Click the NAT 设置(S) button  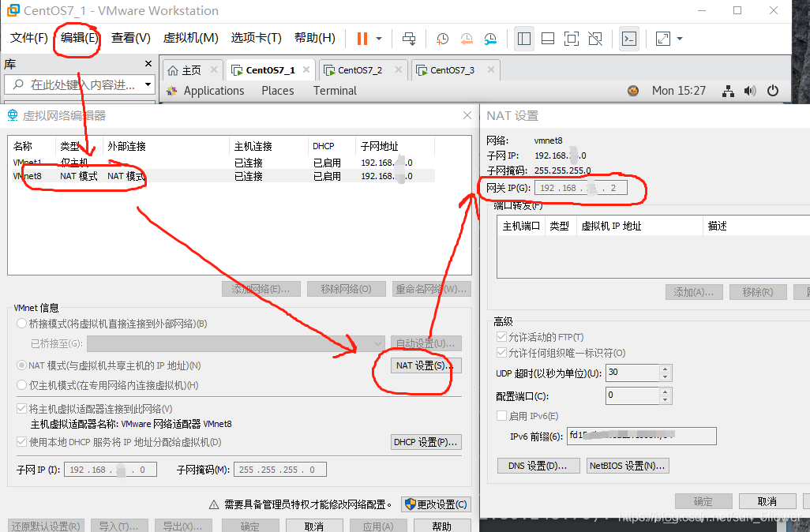[x=426, y=365]
